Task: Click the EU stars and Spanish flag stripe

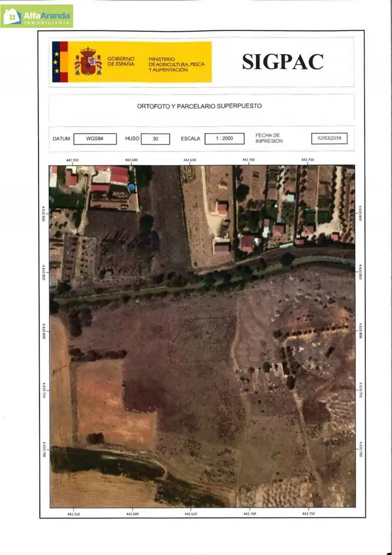Action: [60, 62]
